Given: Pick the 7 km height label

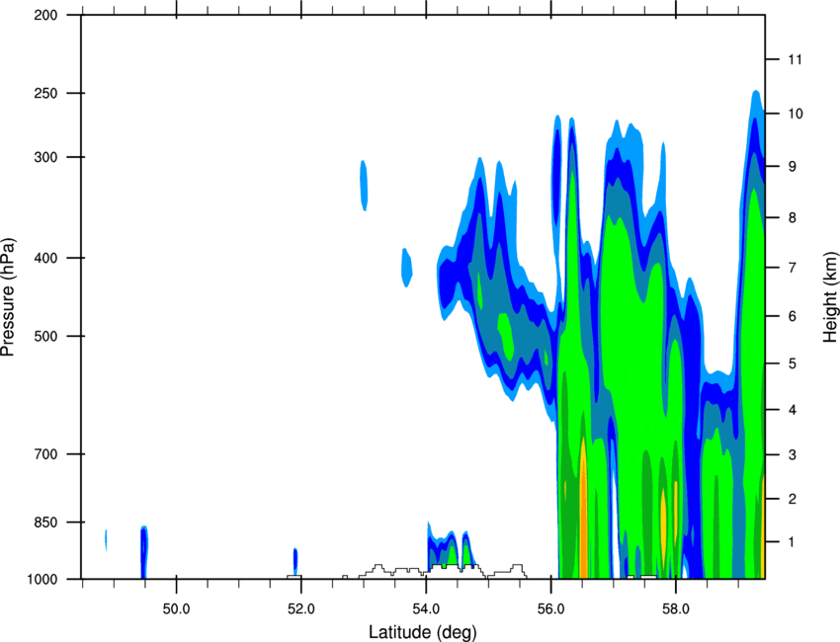Looking at the screenshot, I should (x=792, y=268).
